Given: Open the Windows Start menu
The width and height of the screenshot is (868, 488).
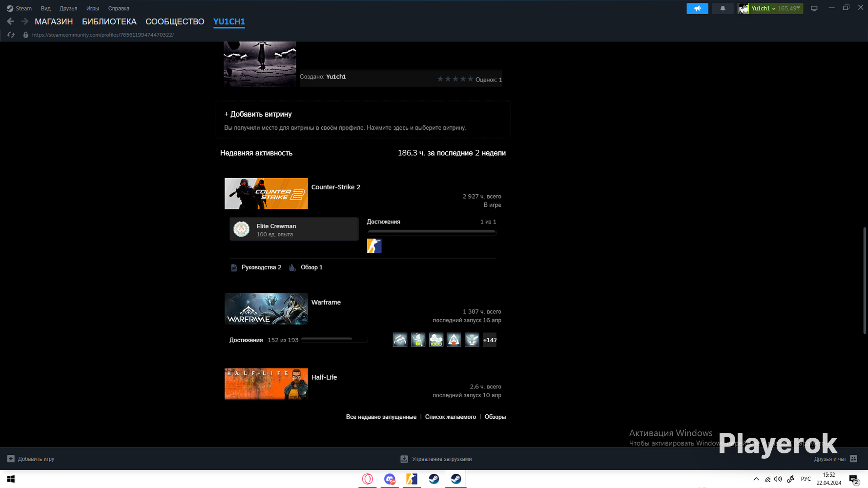Looking at the screenshot, I should (x=11, y=479).
